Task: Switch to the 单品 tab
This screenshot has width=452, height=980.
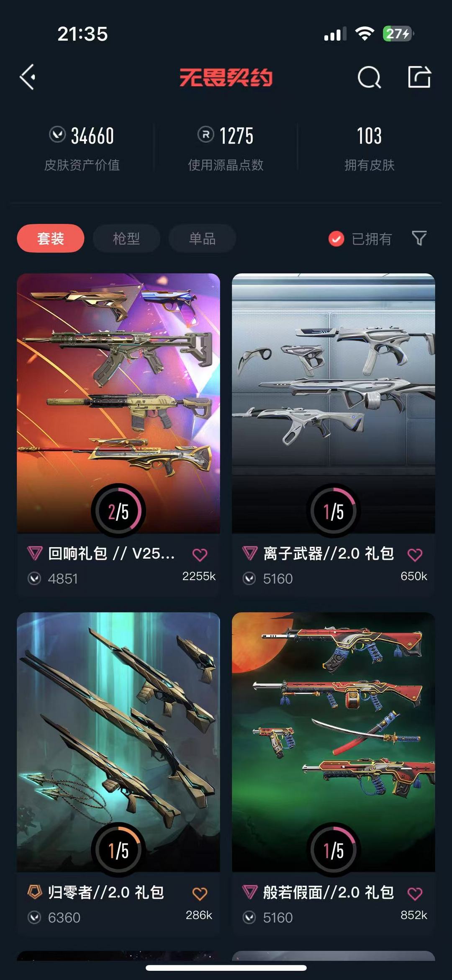Action: click(202, 238)
